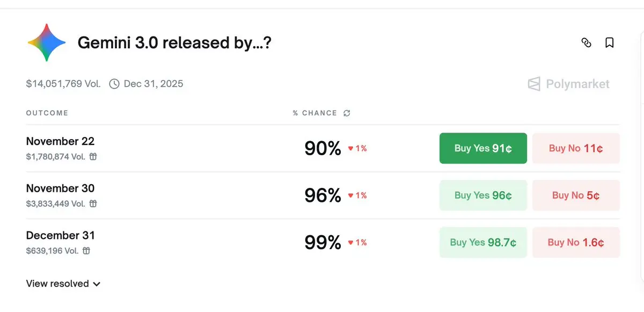Click the refresh icon beside % Chance
The image size is (644, 312).
[347, 113]
